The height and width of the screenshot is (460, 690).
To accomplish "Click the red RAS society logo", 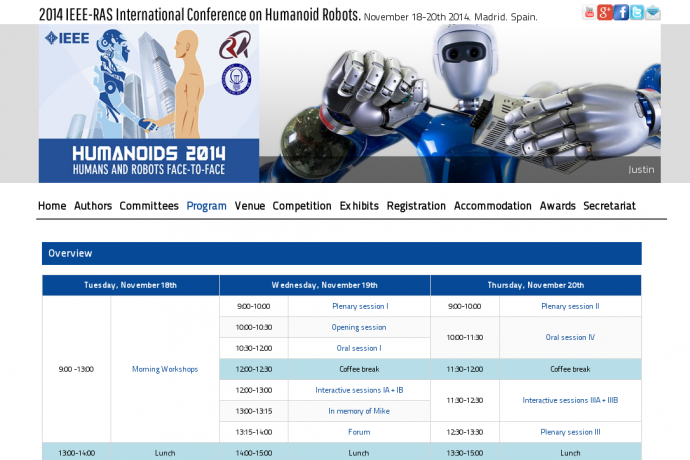I will [235, 44].
